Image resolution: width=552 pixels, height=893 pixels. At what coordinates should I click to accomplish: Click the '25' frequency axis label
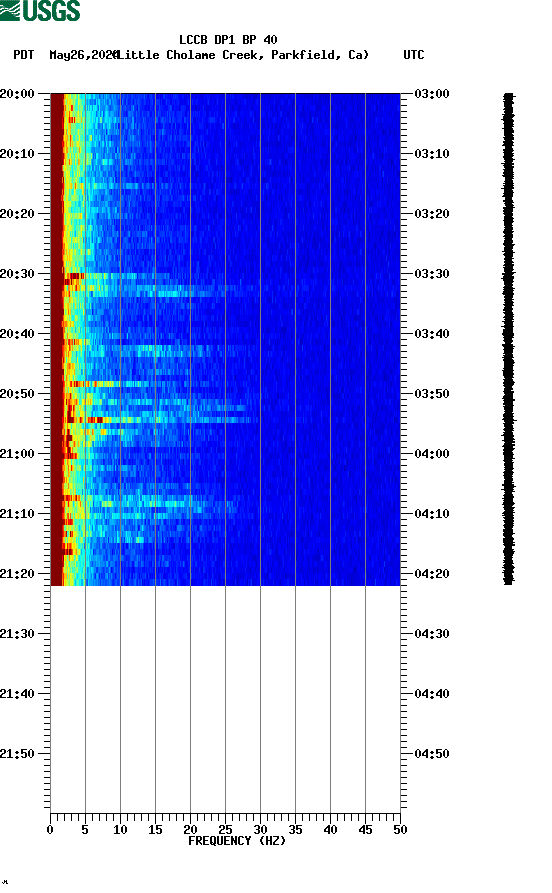click(225, 830)
